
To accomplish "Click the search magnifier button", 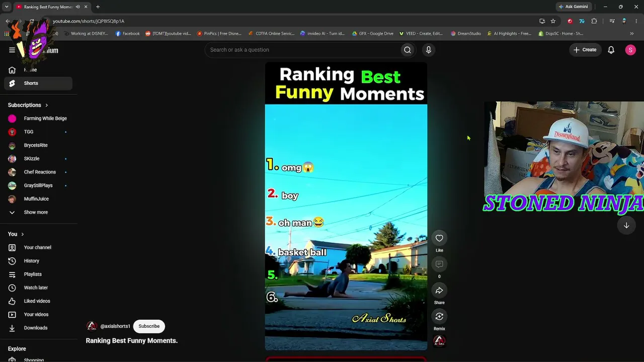I will click(408, 50).
